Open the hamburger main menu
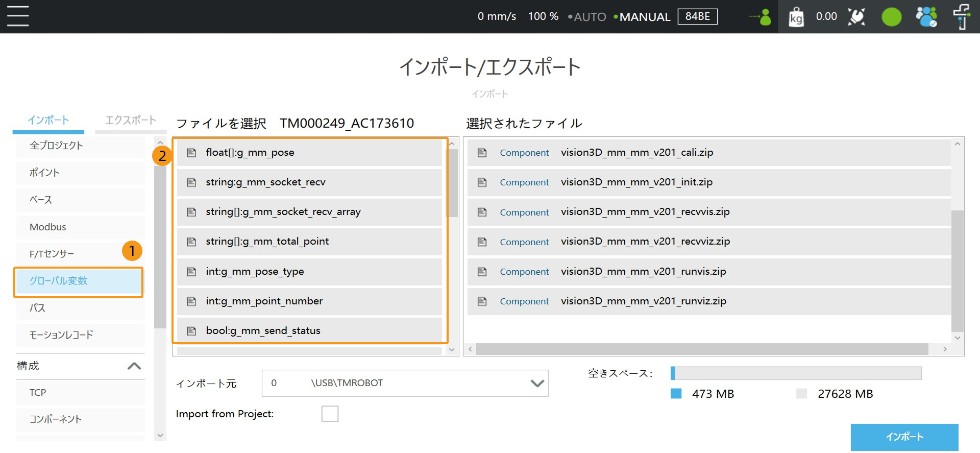980x453 pixels. (x=18, y=16)
